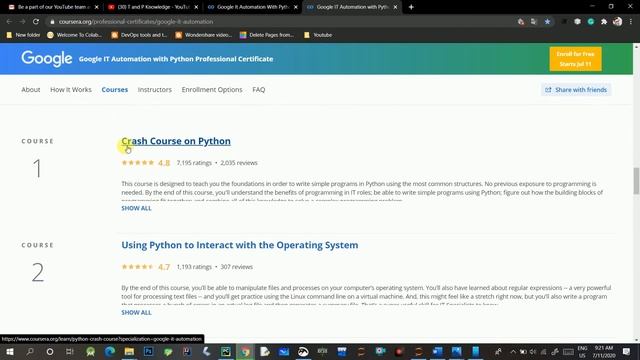
Task: Open PyCharm from the taskbar
Action: click(226, 352)
